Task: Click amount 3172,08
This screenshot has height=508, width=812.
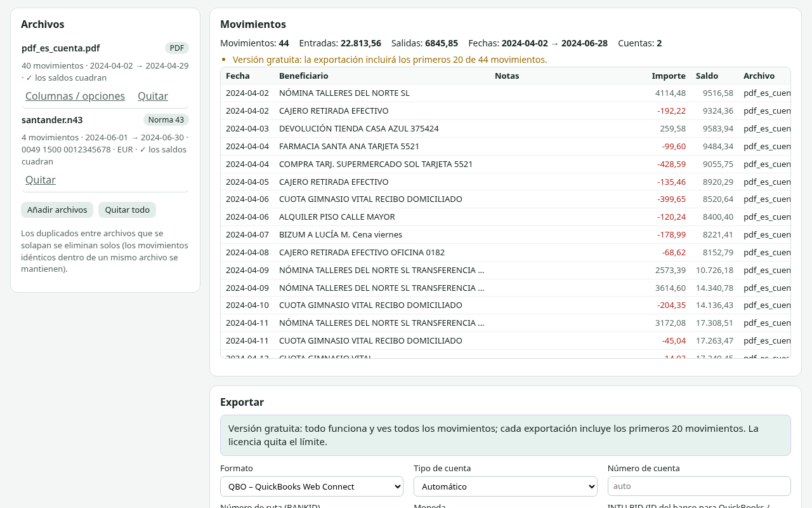Action: point(671,323)
